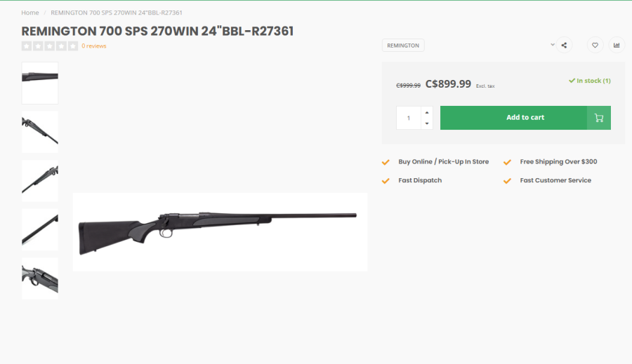Click the first rating star
632x364 pixels.
[x=27, y=46]
